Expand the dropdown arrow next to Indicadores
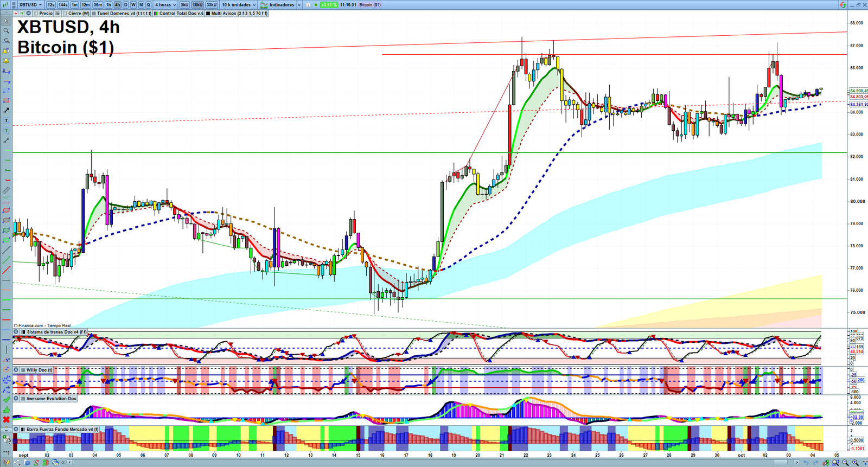Image resolution: width=868 pixels, height=467 pixels. (x=299, y=5)
